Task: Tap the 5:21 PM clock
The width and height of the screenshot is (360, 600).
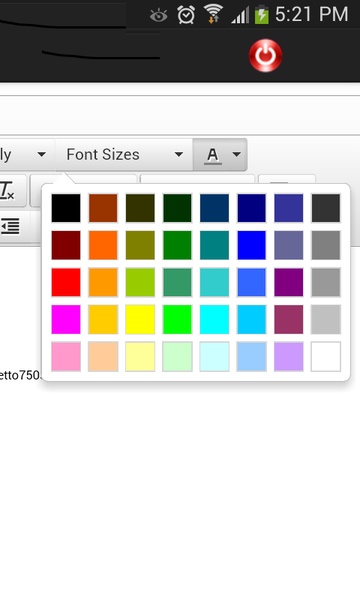Action: point(311,15)
